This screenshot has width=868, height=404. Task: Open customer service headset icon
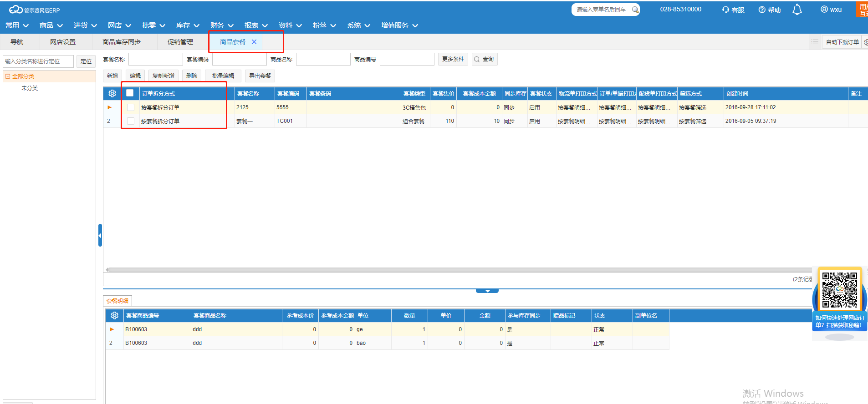click(x=725, y=10)
